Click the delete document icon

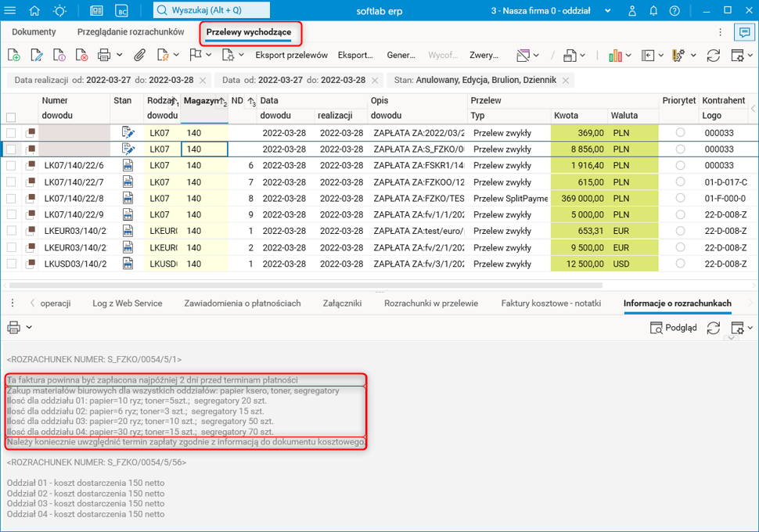pos(81,56)
